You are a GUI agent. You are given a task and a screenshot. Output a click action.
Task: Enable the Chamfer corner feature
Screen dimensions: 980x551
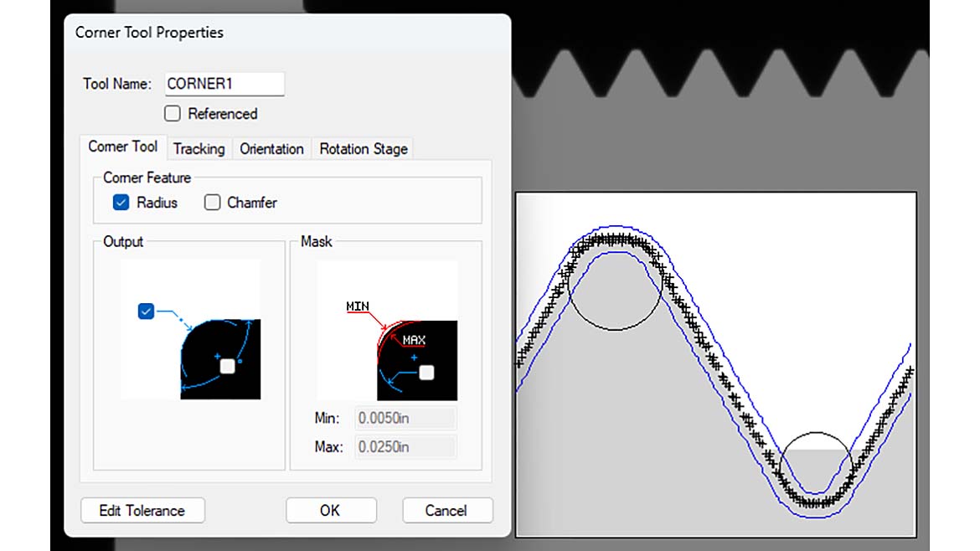213,203
